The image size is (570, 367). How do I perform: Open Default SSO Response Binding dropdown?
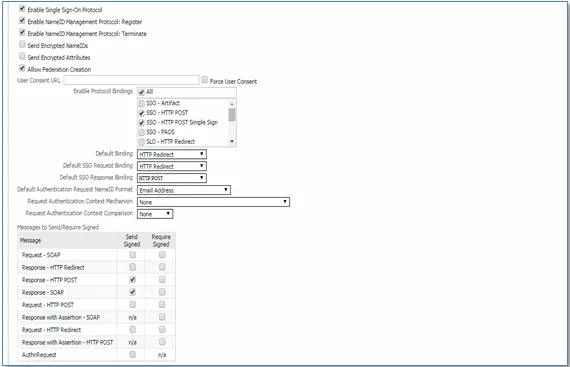click(x=172, y=178)
